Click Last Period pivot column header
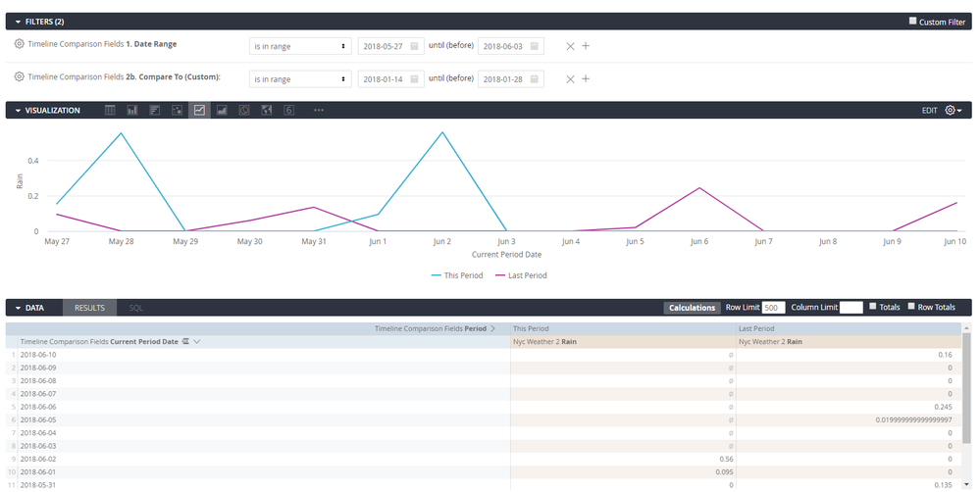Image resolution: width=980 pixels, height=492 pixels. tap(849, 328)
